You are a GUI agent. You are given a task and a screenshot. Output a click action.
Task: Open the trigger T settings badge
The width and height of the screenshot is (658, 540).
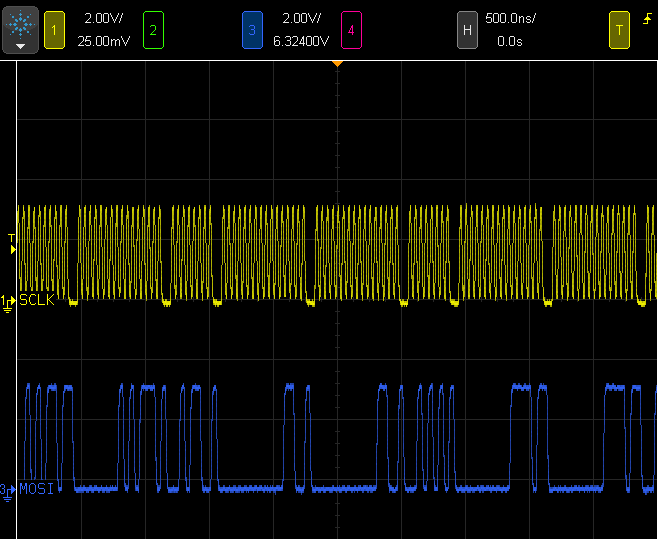coord(619,31)
